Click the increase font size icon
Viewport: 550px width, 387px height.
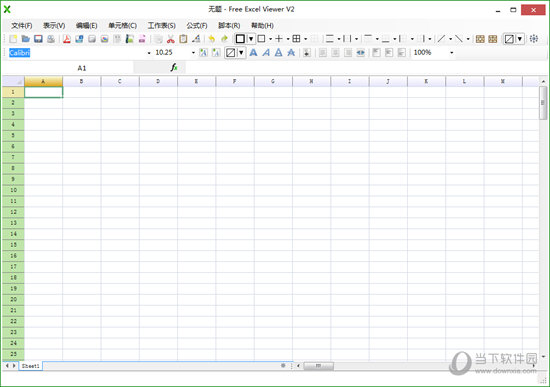(203, 53)
